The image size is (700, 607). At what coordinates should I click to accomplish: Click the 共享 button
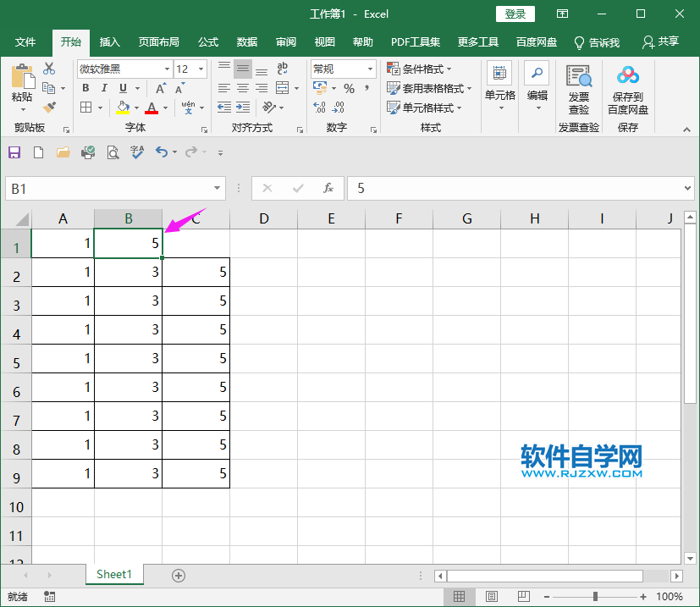668,41
